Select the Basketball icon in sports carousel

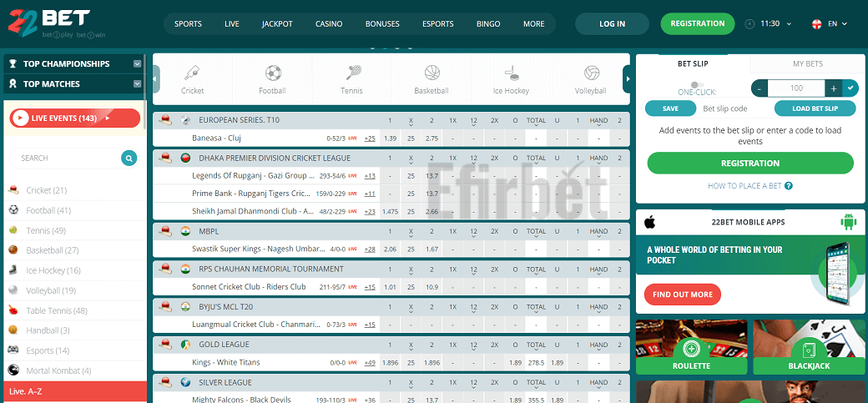pos(431,73)
